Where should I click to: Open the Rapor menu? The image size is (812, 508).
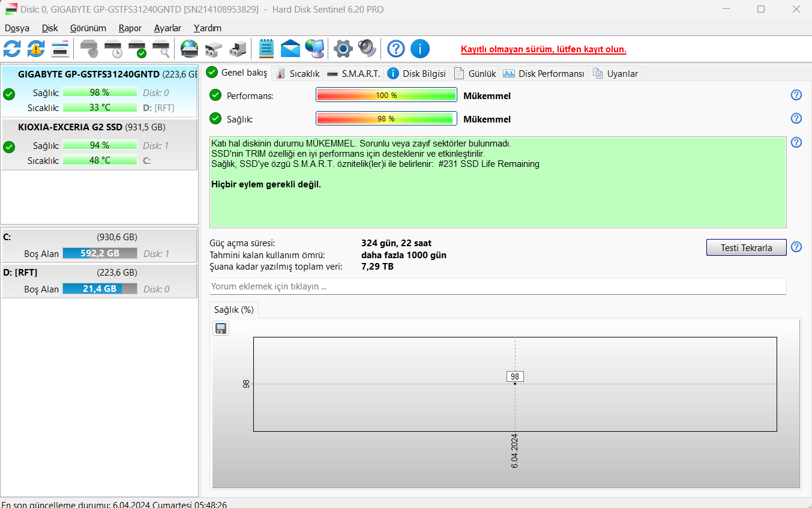(x=130, y=28)
